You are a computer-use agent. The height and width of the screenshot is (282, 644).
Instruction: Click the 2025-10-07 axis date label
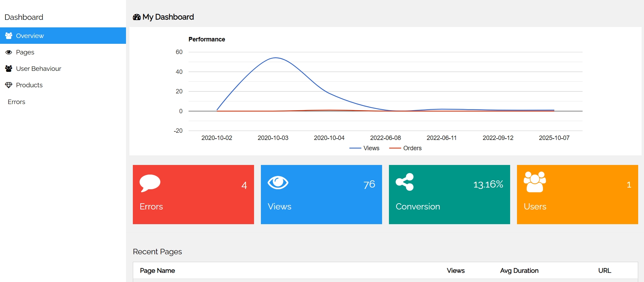click(x=554, y=138)
